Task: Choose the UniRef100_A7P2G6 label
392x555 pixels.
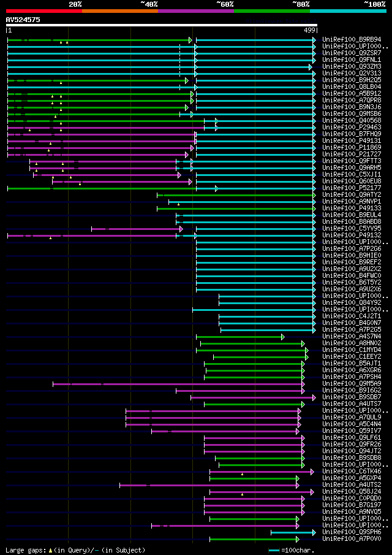Action: pyautogui.click(x=352, y=249)
